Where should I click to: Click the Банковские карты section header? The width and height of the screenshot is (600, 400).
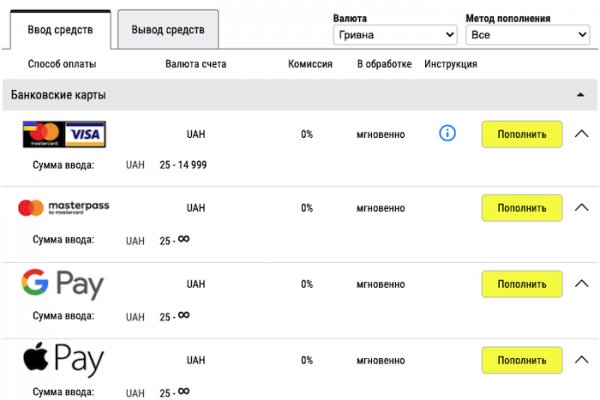pyautogui.click(x=60, y=95)
